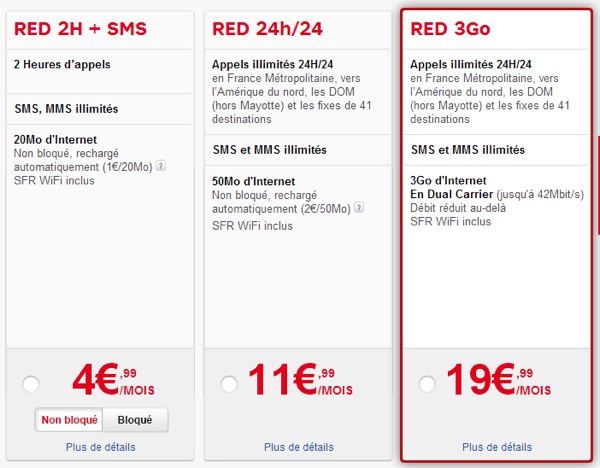The width and height of the screenshot is (600, 468).
Task: Click the RED 3Go plan title
Action: pyautogui.click(x=450, y=29)
